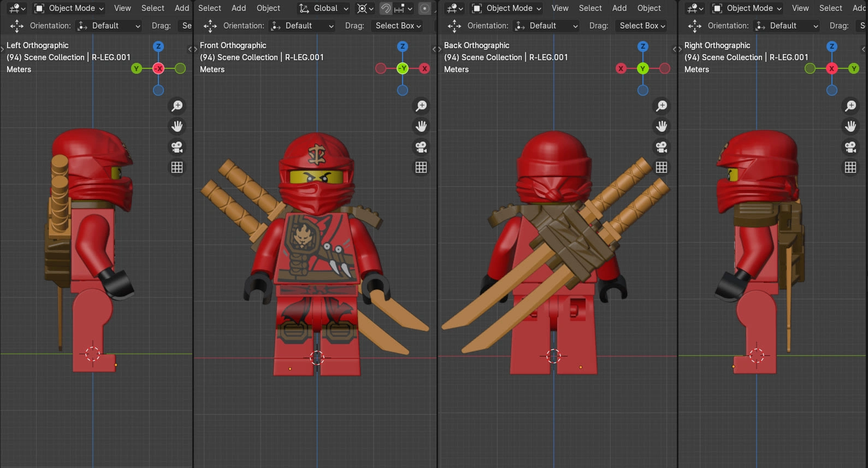Click zoom magnifier icon in Back Orthographic view

coord(662,106)
